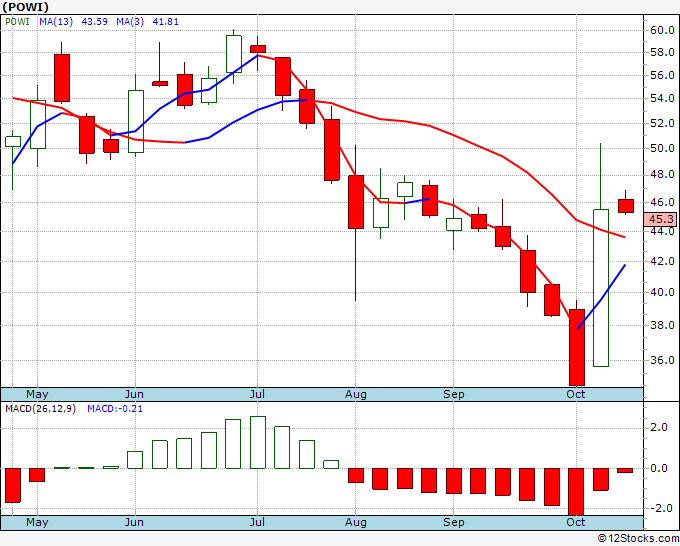680x546 pixels.
Task: Click the MA(13) legend label
Action: 56,22
